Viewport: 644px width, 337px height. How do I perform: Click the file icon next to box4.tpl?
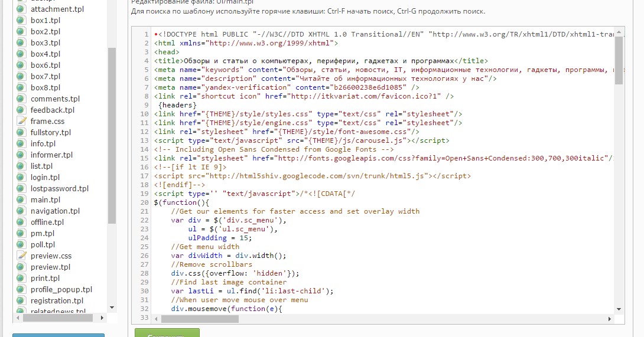point(21,53)
